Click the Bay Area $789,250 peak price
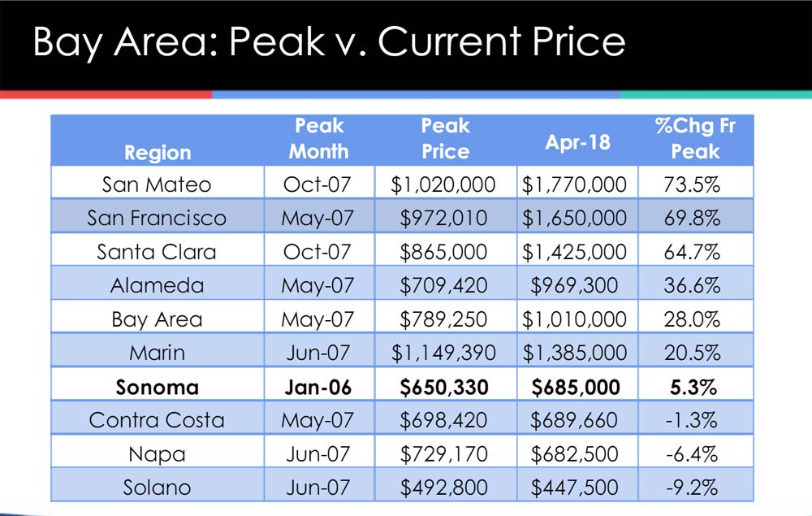The height and width of the screenshot is (516, 812). pos(443,319)
